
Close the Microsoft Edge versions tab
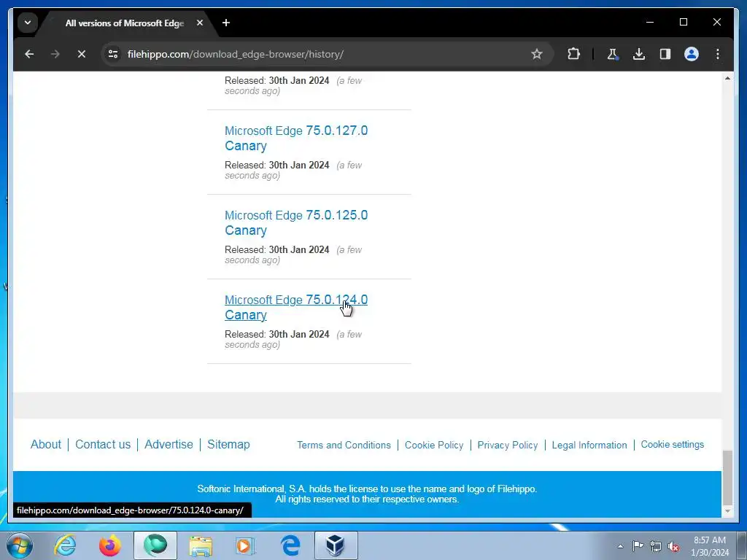point(200,23)
